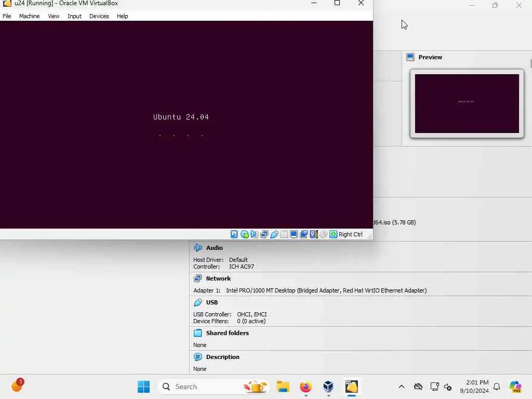Click the Network section header link
532x399 pixels.
218,278
